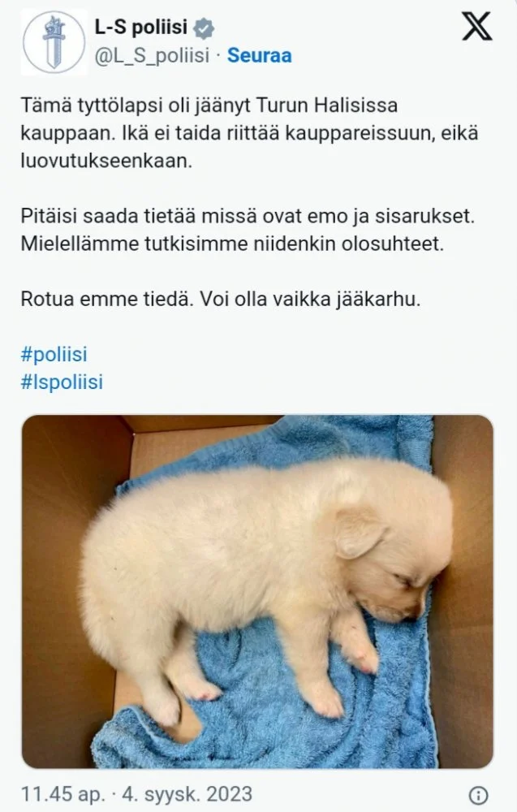Click the verified badge next to L-S poliisi
The height and width of the screenshot is (812, 517).
pyautogui.click(x=204, y=28)
